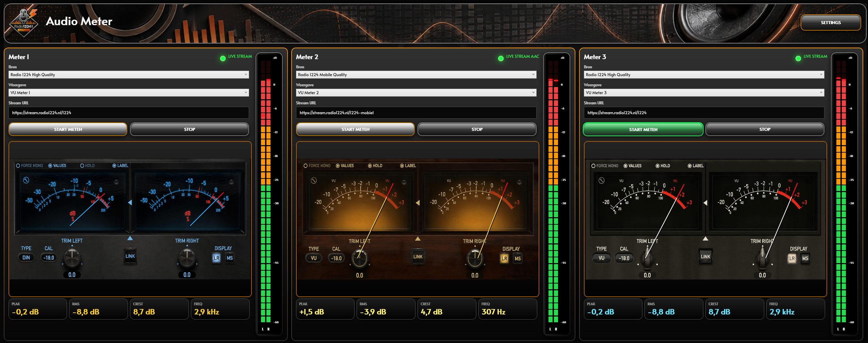This screenshot has width=868, height=343.
Task: Select LR display mode on Meter 2
Action: click(x=504, y=258)
